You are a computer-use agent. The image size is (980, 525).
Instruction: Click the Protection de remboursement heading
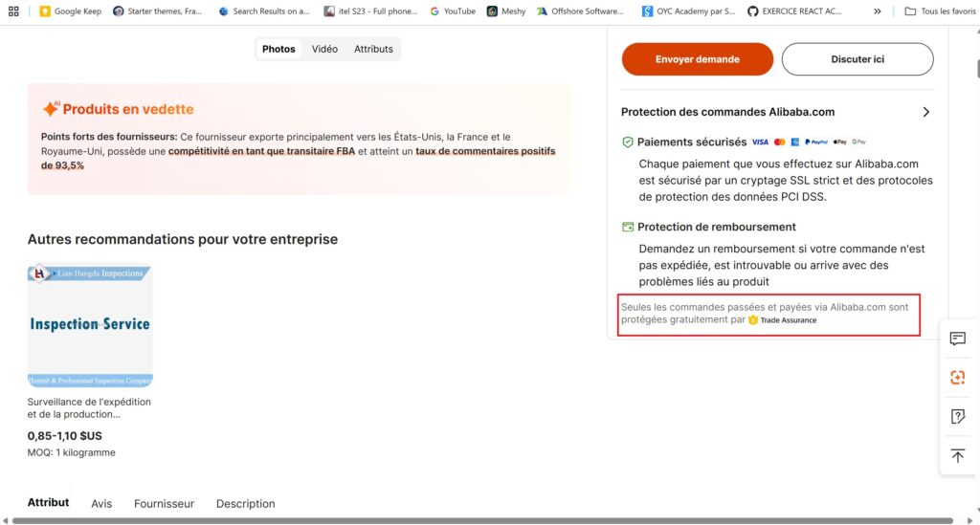(x=717, y=228)
